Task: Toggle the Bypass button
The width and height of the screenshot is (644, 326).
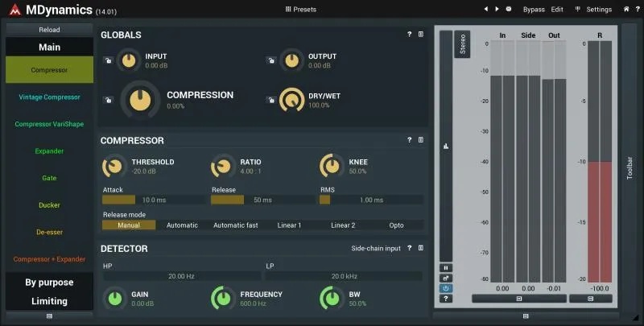Action: pos(534,10)
